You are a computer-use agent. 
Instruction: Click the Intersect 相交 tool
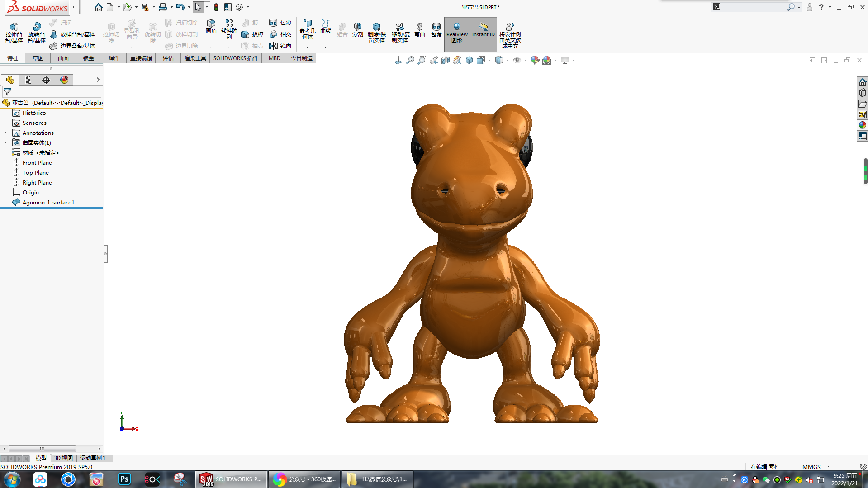pos(280,34)
